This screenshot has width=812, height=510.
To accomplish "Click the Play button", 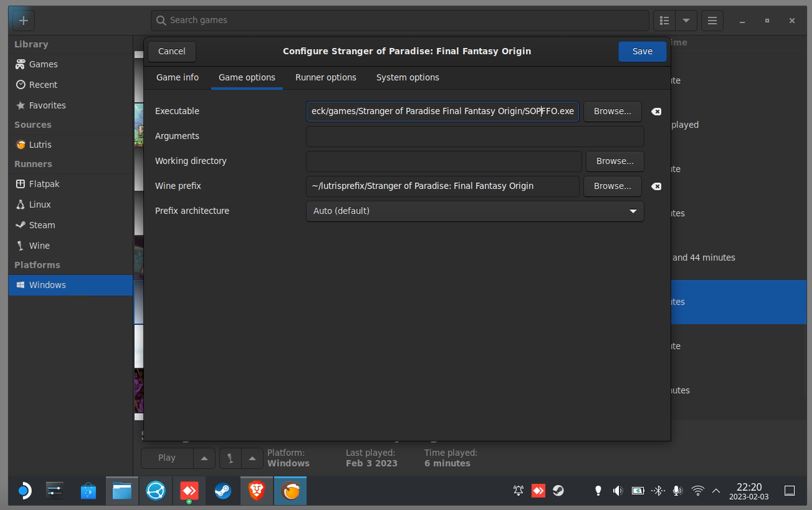I will pos(166,458).
